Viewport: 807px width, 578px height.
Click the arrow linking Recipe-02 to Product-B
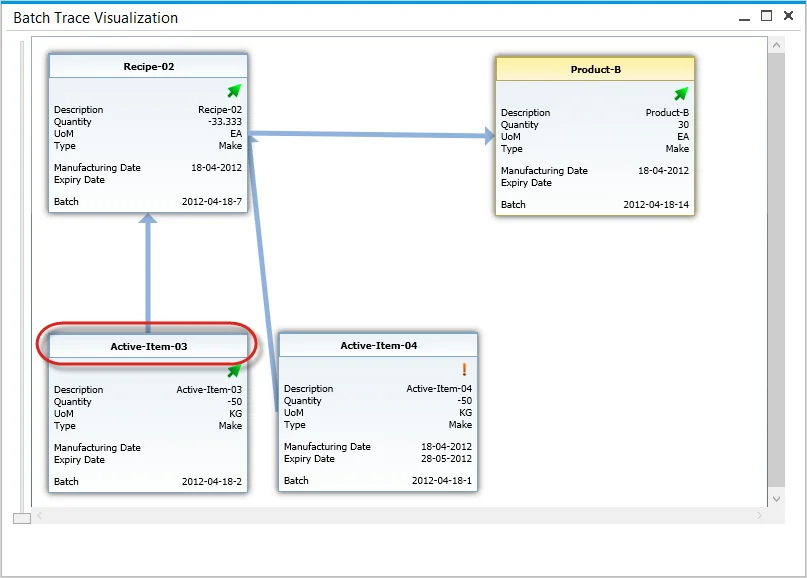(370, 134)
